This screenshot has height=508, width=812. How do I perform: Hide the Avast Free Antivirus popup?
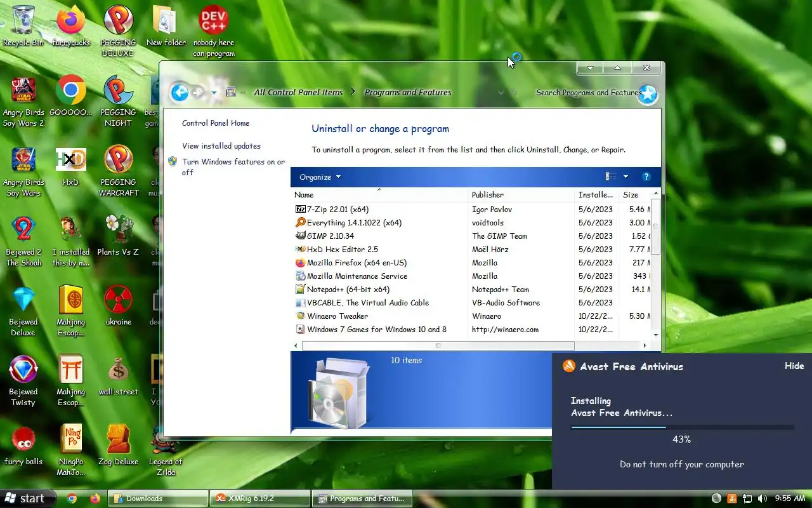pos(794,366)
